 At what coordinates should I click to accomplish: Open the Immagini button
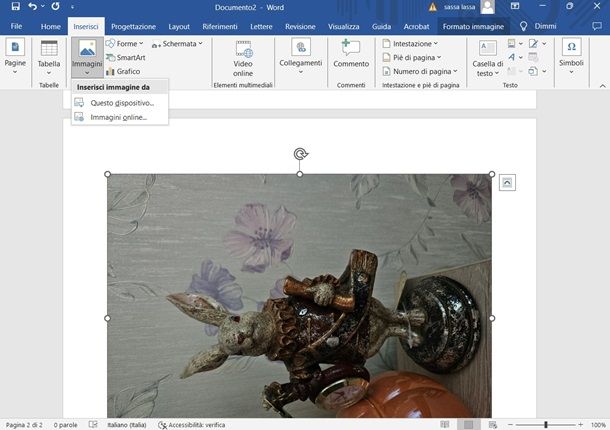point(87,58)
